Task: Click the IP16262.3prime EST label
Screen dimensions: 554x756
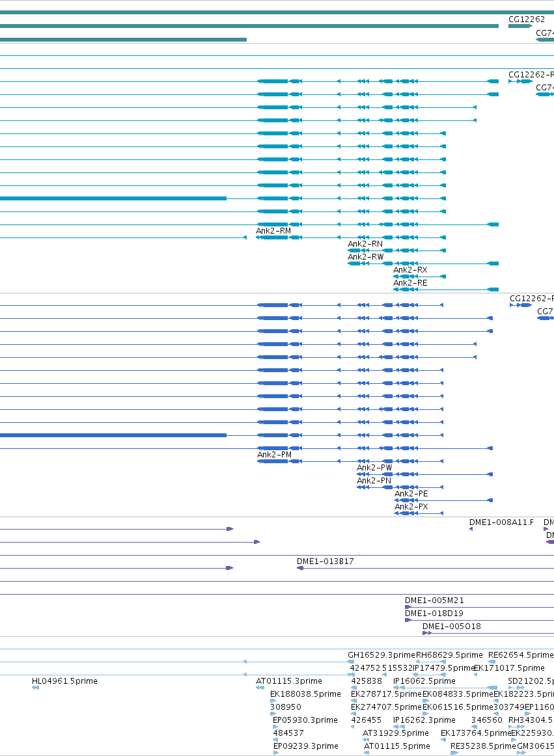Action: coord(424,720)
